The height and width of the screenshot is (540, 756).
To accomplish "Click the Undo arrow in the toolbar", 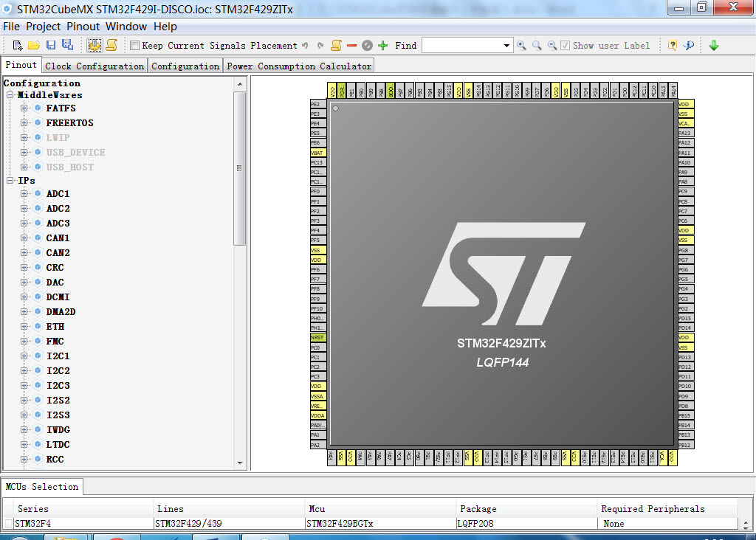I will (x=305, y=45).
